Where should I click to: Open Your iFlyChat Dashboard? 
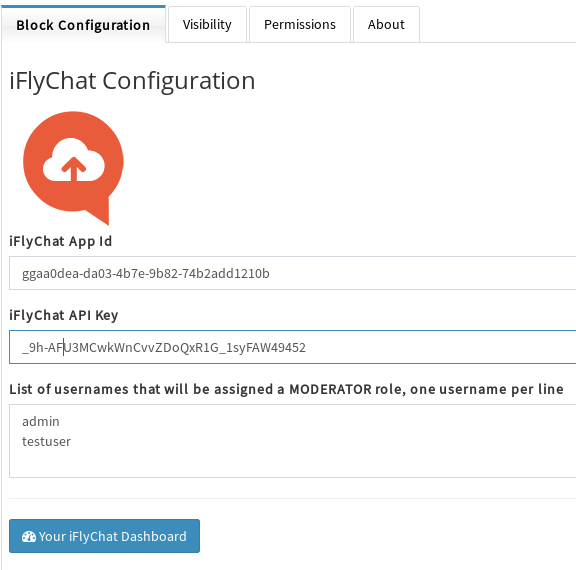(104, 536)
